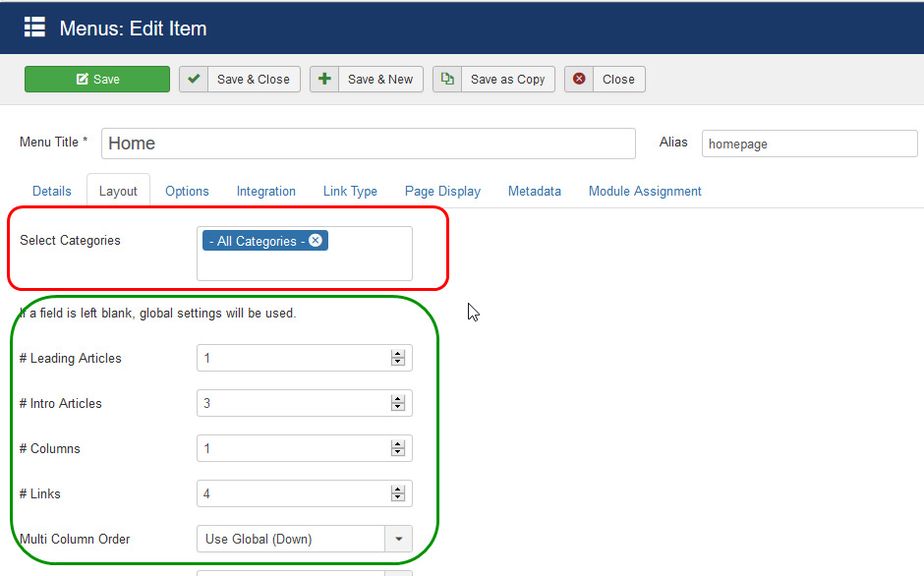924x576 pixels.
Task: Click the plus icon on Save & New button
Action: (324, 79)
